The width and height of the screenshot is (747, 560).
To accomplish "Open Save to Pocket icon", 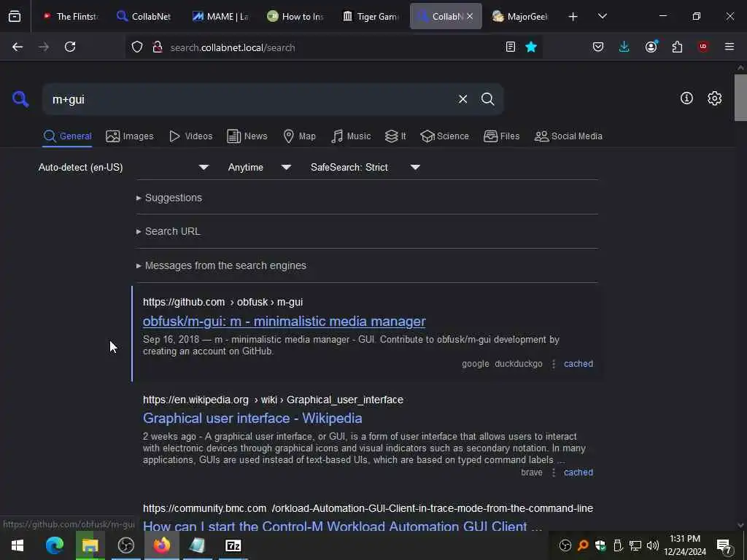I will (598, 47).
